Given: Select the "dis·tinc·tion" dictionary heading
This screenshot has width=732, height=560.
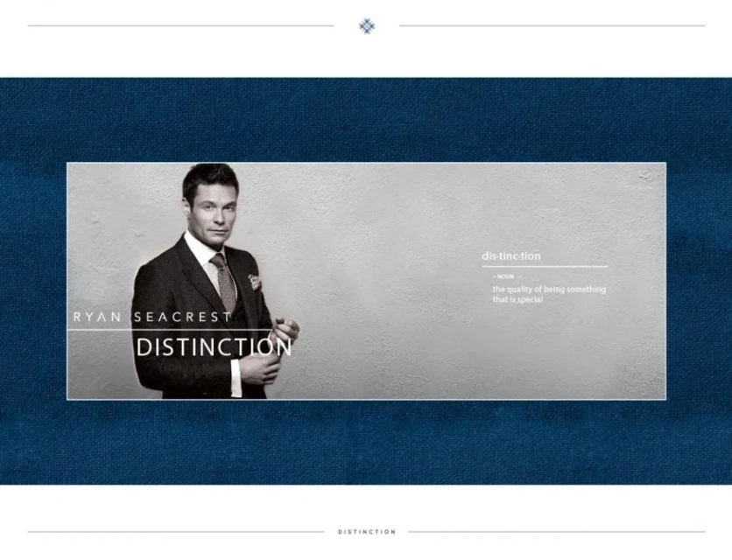Looking at the screenshot, I should (511, 256).
